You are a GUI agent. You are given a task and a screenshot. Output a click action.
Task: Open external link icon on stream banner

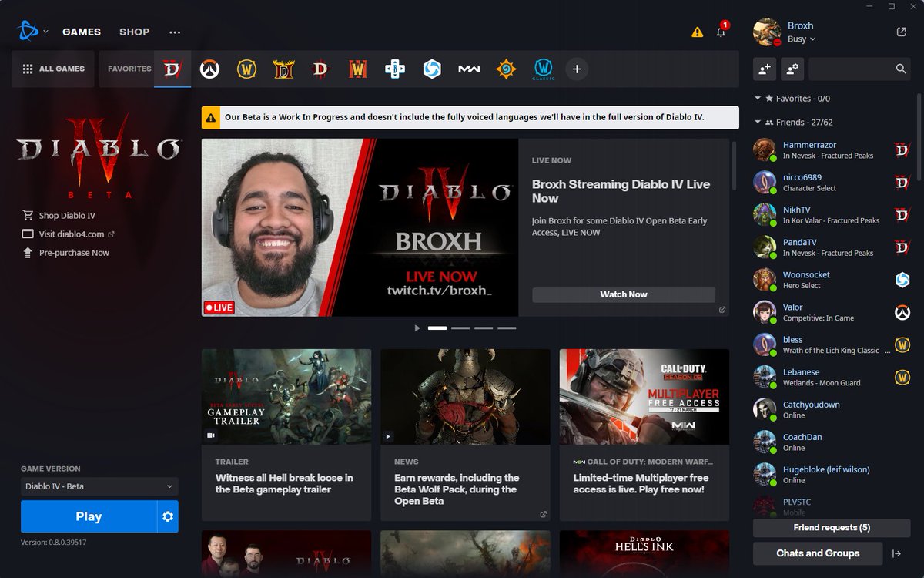pos(722,310)
